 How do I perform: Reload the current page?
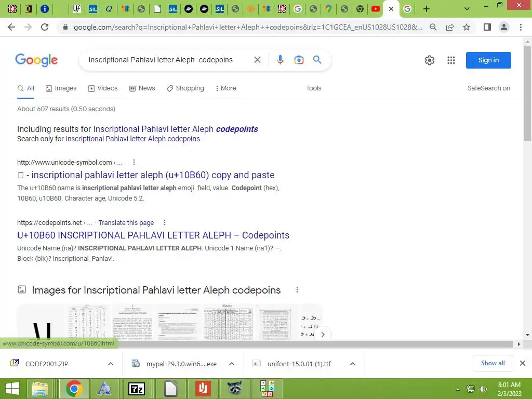(x=45, y=27)
